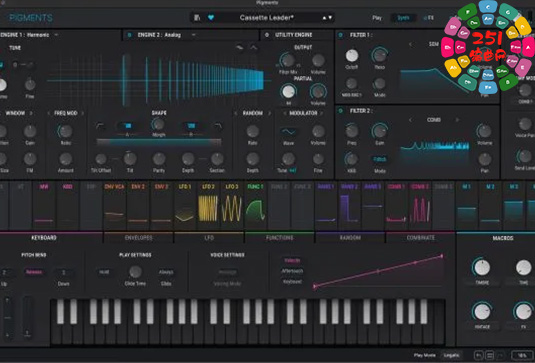Image resolution: width=535 pixels, height=363 pixels.
Task: Open the Combinate tab
Action: pyautogui.click(x=420, y=237)
